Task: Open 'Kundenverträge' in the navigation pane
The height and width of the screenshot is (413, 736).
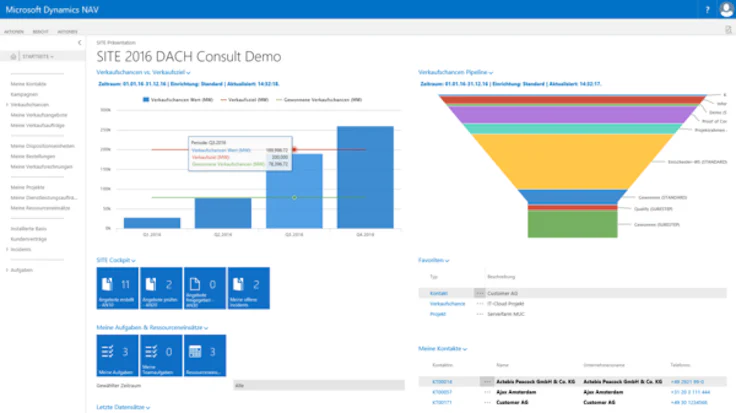Action: 29,239
